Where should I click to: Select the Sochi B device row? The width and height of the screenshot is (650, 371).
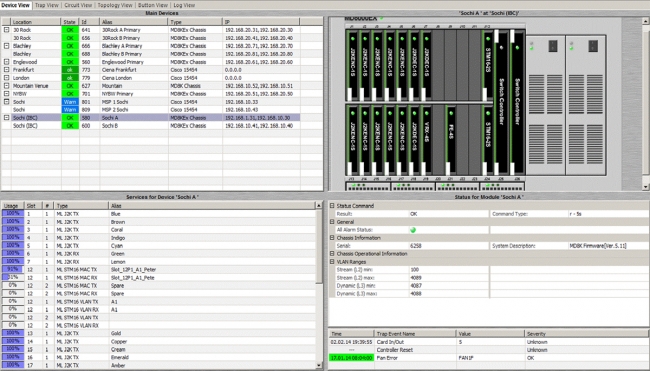[x=151, y=126]
